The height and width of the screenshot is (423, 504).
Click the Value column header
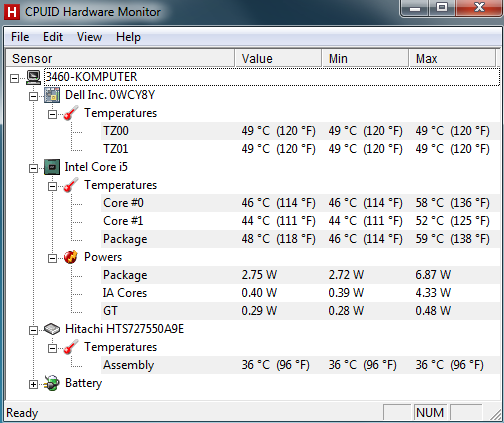(x=278, y=59)
